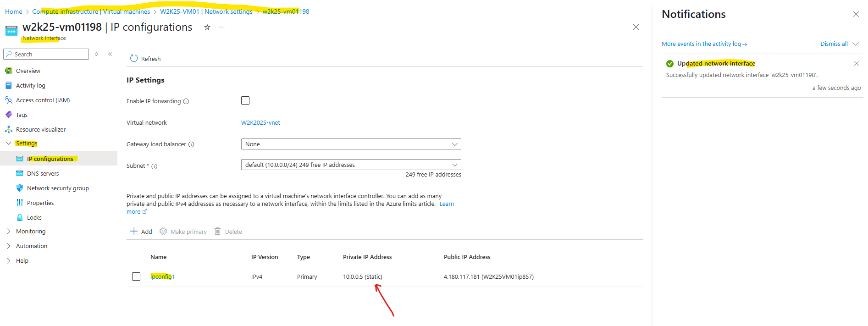Collapse the sidebar with the double chevron

110,54
